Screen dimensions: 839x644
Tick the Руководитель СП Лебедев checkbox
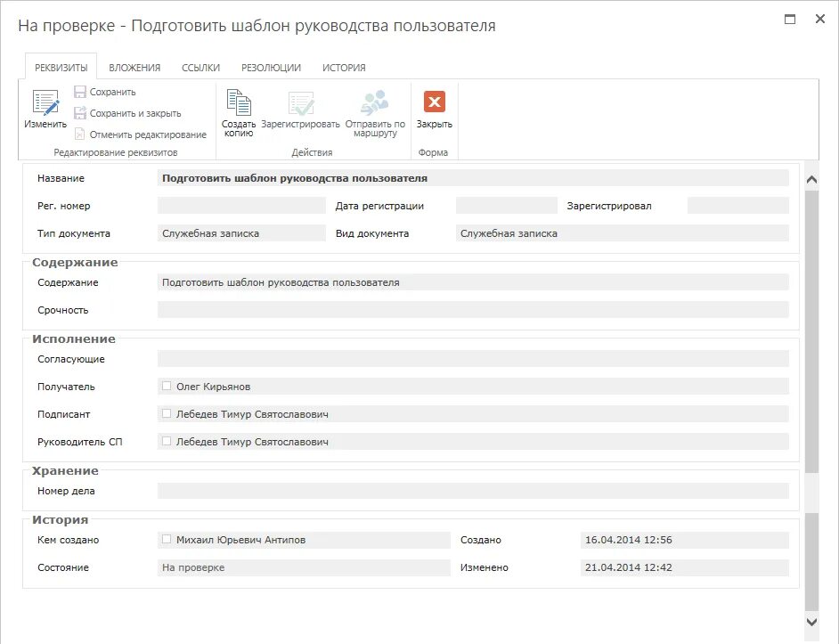pyautogui.click(x=167, y=441)
